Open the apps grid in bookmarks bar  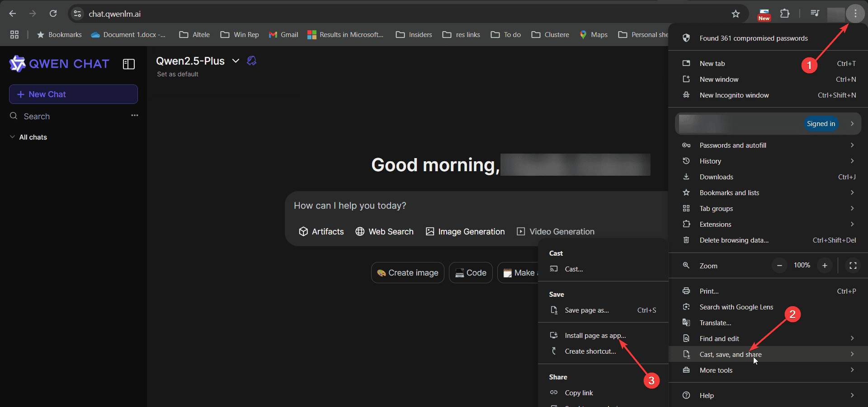[x=14, y=35]
